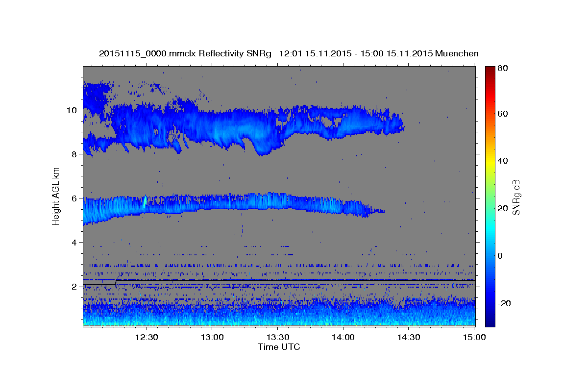Click the green high-reflectivity spot near 12:30
588x392 pixels.
pyautogui.click(x=146, y=201)
